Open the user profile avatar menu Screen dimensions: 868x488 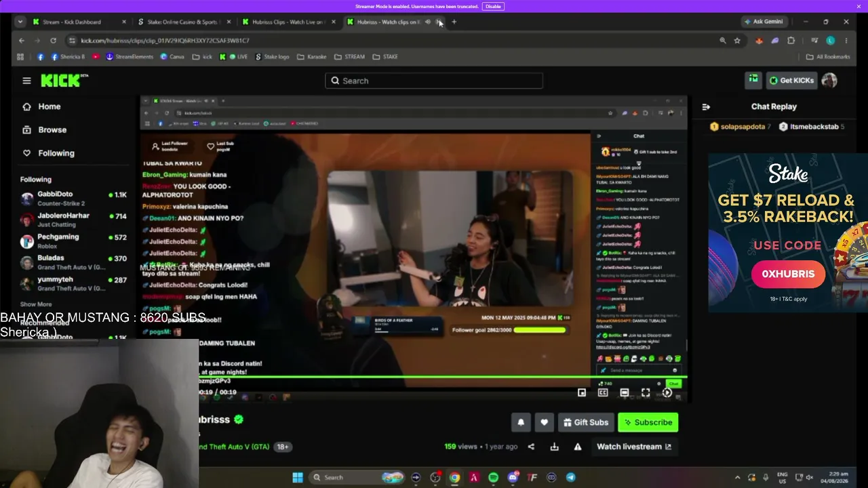[x=829, y=80]
